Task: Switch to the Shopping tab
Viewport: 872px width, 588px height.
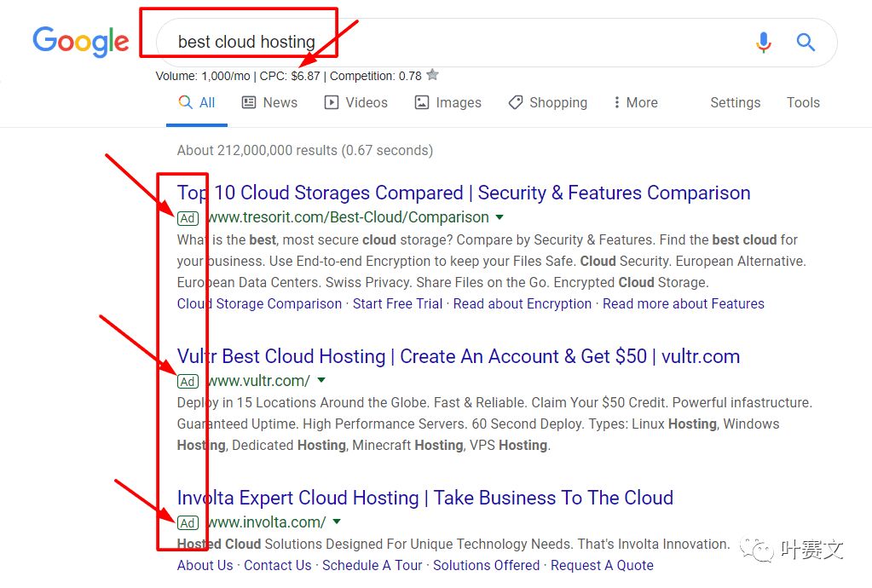Action: (548, 103)
